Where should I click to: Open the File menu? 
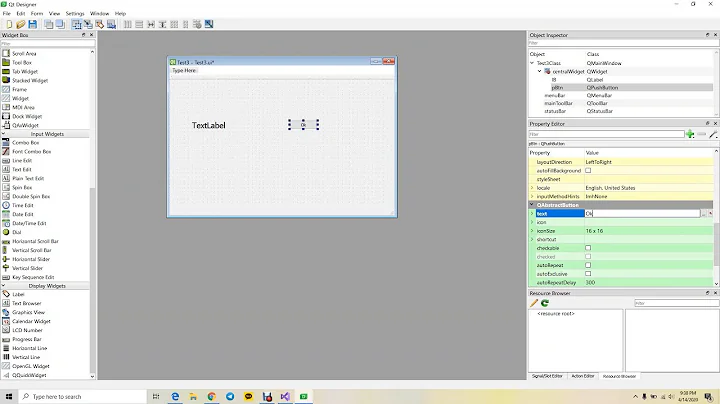pyautogui.click(x=6, y=13)
